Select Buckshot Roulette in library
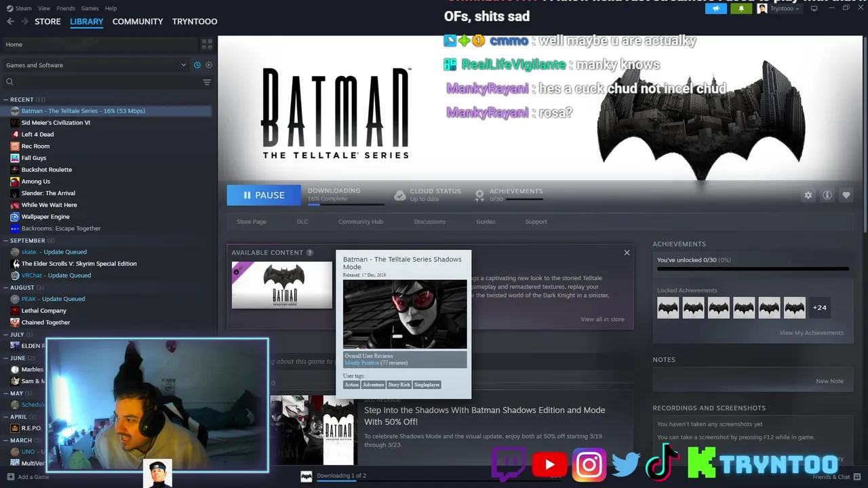This screenshot has width=868, height=488. coord(46,169)
